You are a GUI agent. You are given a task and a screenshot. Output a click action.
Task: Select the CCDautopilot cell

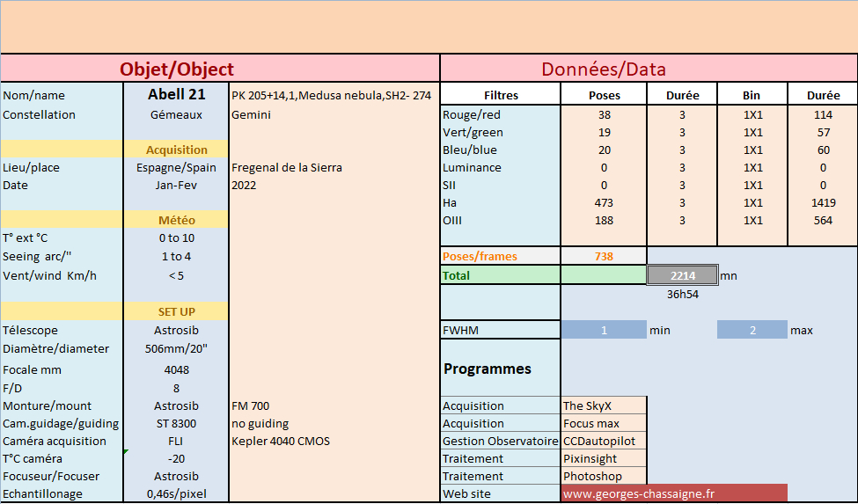click(604, 442)
